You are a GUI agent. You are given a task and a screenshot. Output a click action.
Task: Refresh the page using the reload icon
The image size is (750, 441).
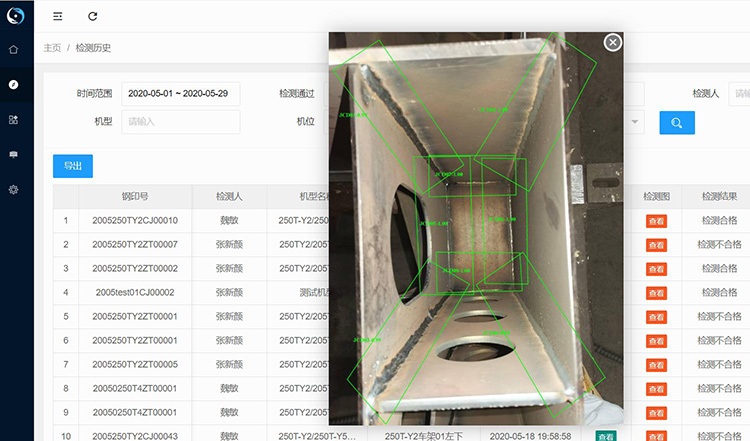93,16
